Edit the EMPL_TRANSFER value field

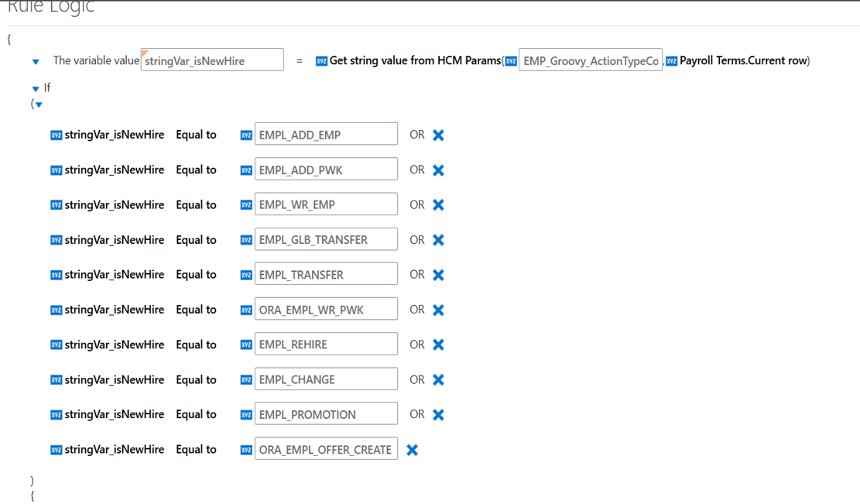click(x=327, y=274)
